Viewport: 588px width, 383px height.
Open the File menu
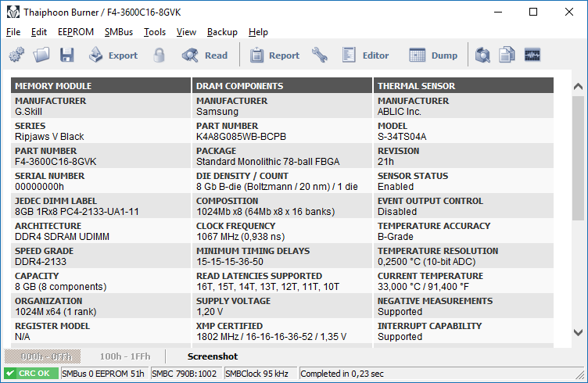click(13, 32)
